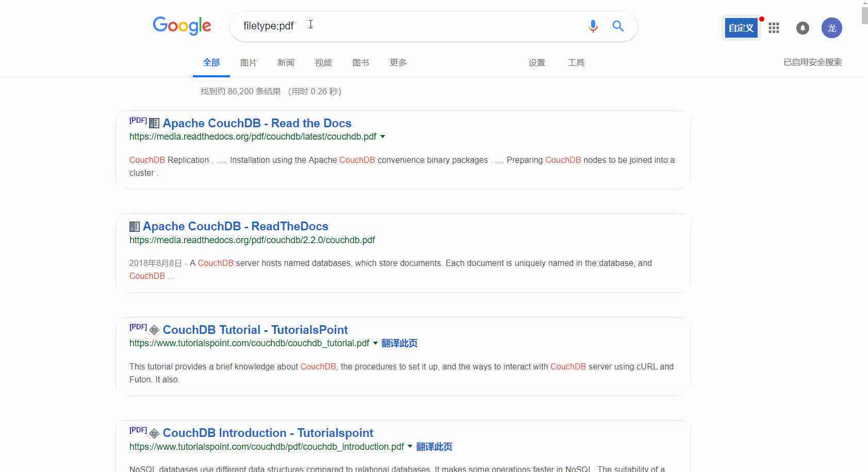Select the 全部 results tab

tap(211, 62)
